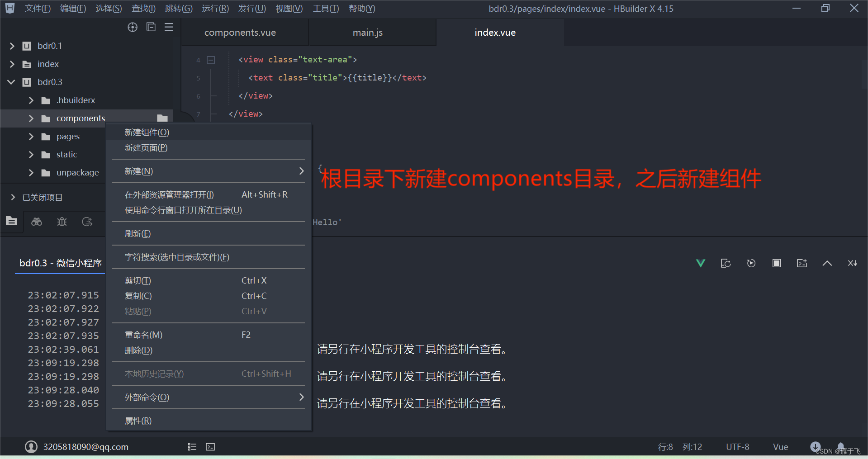
Task: Open the project manager hamburger menu
Action: [x=169, y=27]
